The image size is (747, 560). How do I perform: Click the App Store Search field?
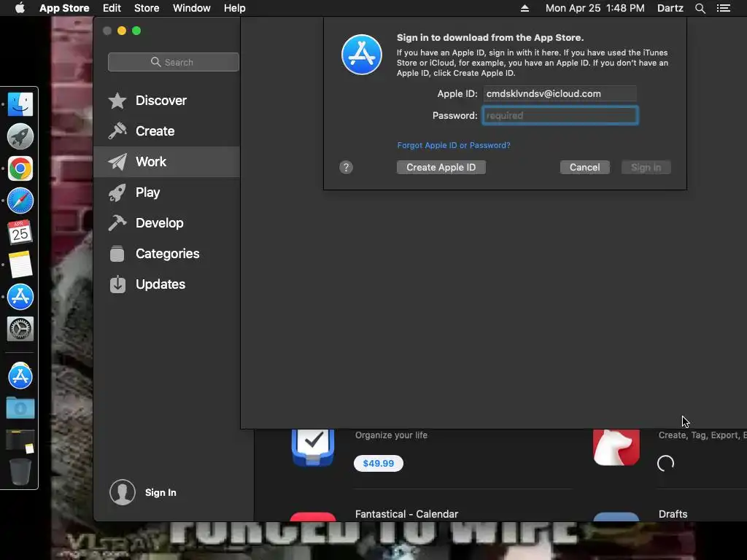(x=174, y=62)
